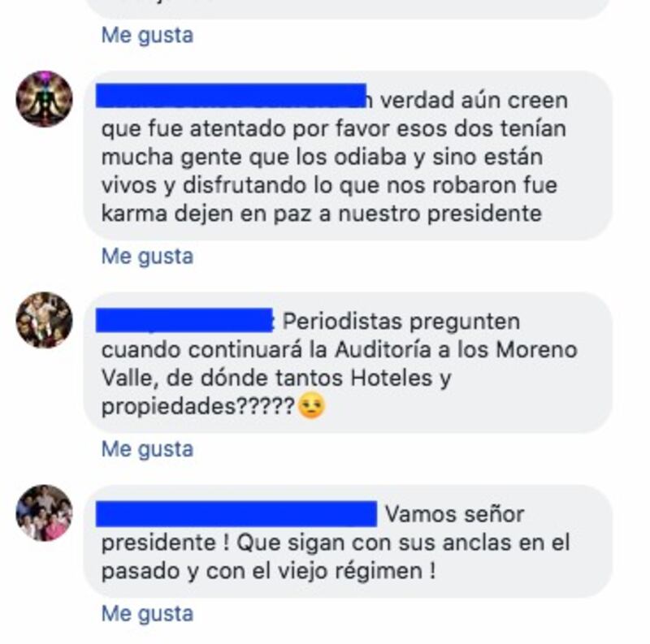This screenshot has width=650, height=644.
Task: Select comment bubble mentioning karma dejen en paz
Action: 348,155
